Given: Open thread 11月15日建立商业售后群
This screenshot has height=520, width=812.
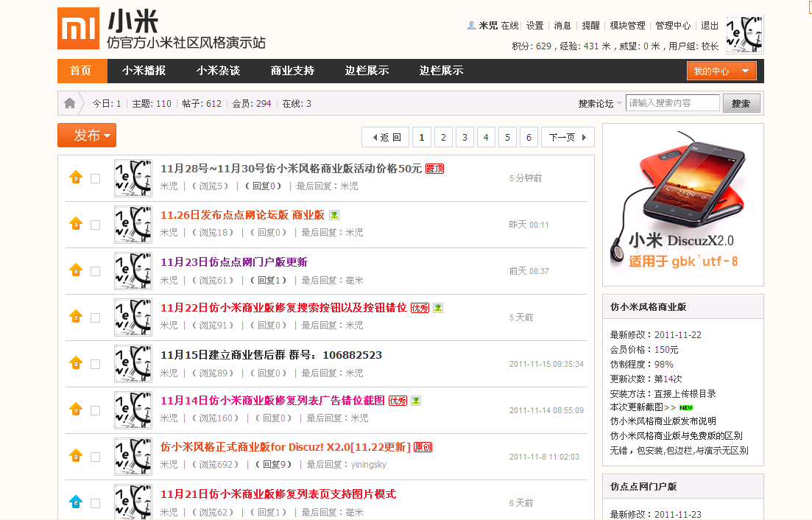Looking at the screenshot, I should (x=272, y=355).
